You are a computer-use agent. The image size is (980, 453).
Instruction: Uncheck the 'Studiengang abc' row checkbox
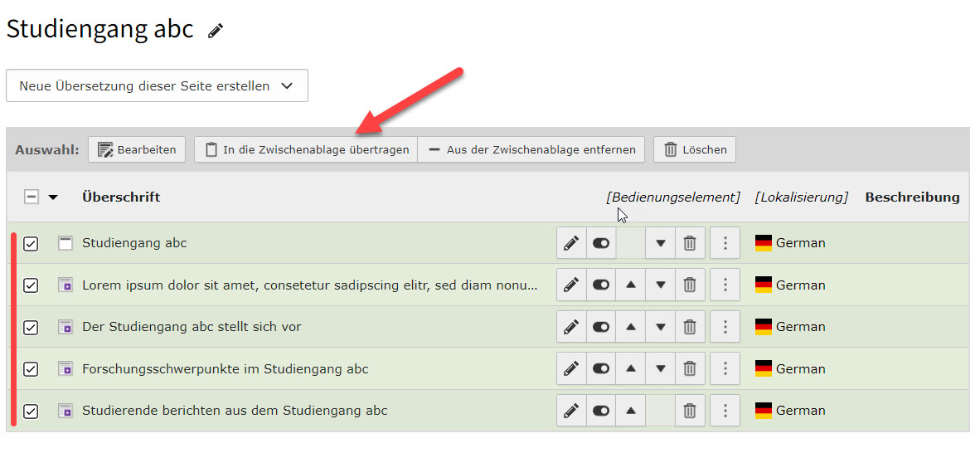coord(31,243)
